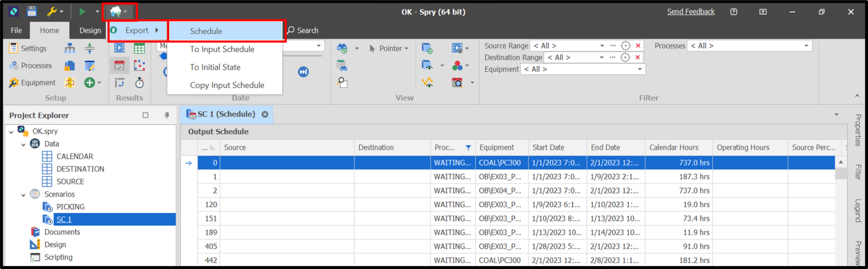Open dropdown arrow beside binoculars refresh icon
The width and height of the screenshot is (868, 269).
[357, 48]
